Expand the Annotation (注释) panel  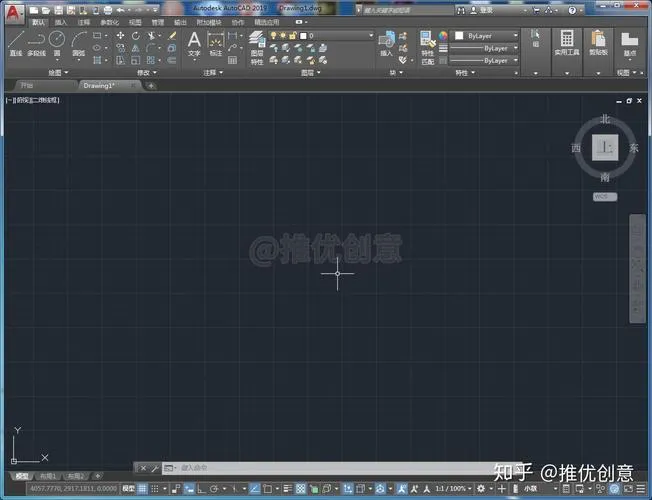click(x=212, y=72)
